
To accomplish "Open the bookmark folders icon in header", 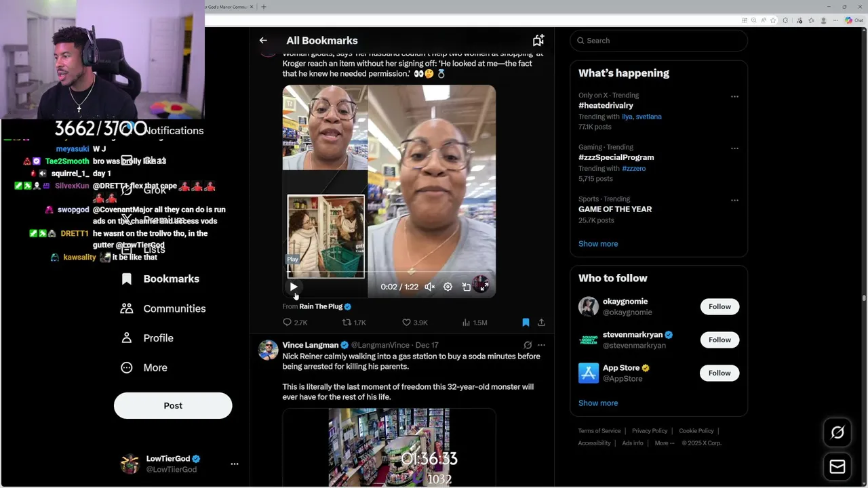I will [x=538, y=41].
